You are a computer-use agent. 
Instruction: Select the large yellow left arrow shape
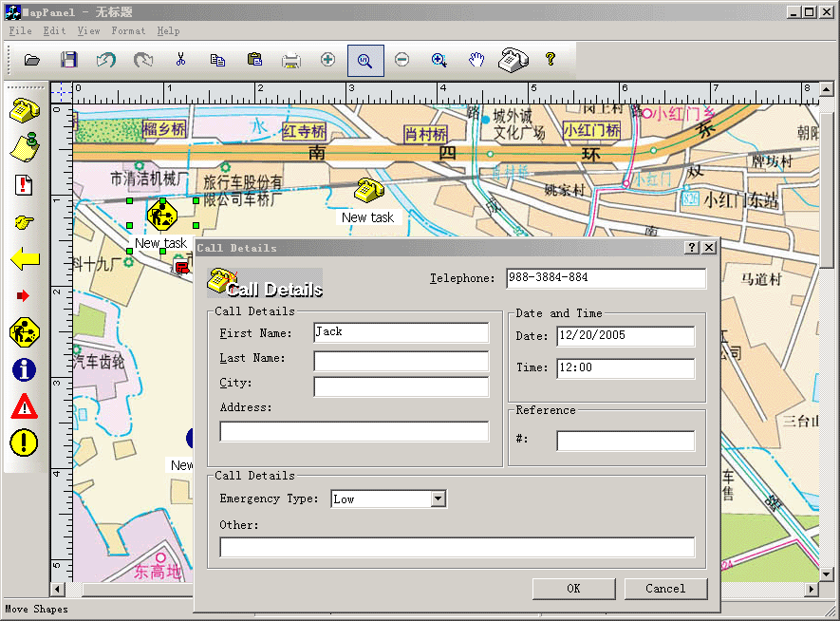pyautogui.click(x=25, y=259)
